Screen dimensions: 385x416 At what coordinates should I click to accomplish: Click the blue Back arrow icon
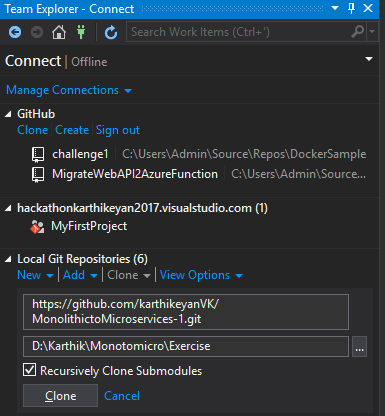click(x=15, y=32)
